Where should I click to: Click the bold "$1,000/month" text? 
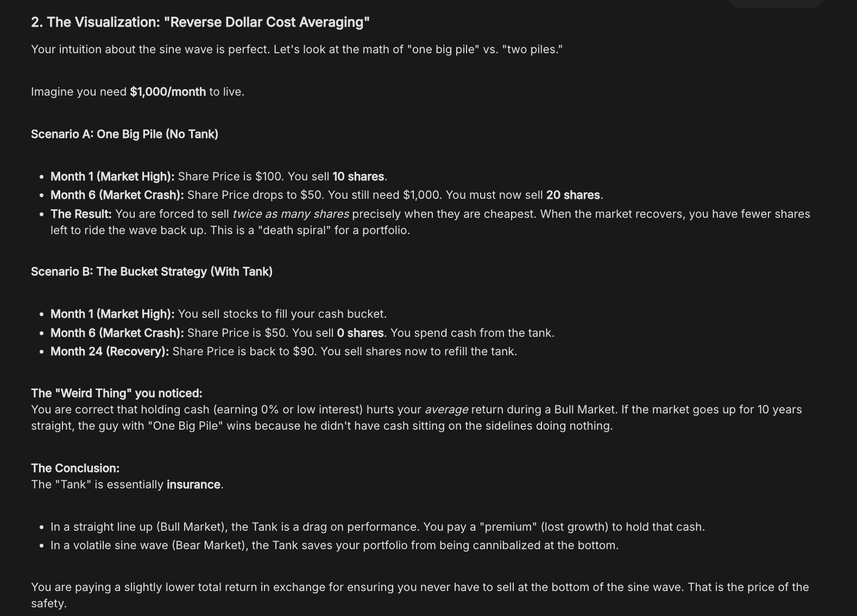pos(168,92)
